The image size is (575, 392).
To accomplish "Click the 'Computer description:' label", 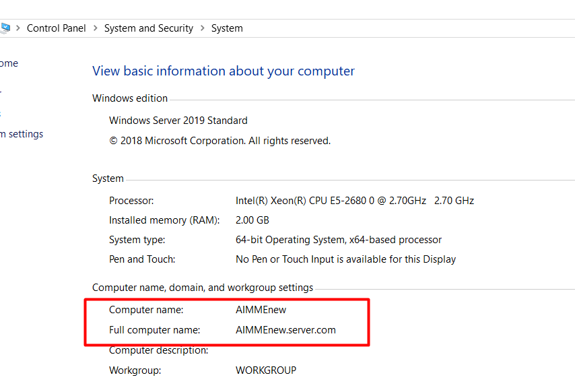I will pos(158,350).
